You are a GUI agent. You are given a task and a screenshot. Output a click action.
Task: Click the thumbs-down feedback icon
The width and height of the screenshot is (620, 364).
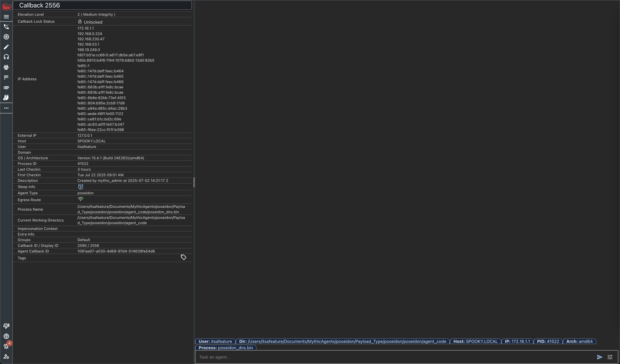point(6,326)
